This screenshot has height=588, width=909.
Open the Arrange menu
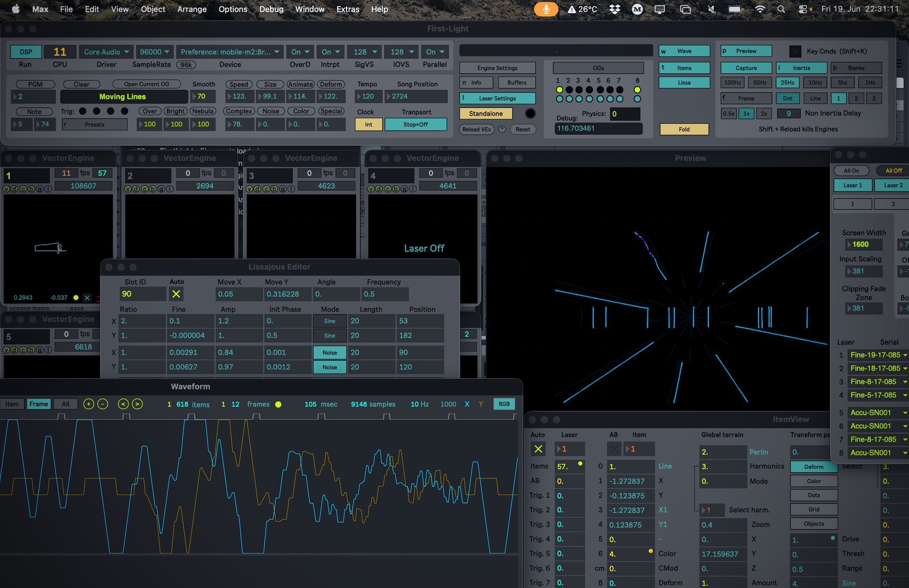(192, 9)
